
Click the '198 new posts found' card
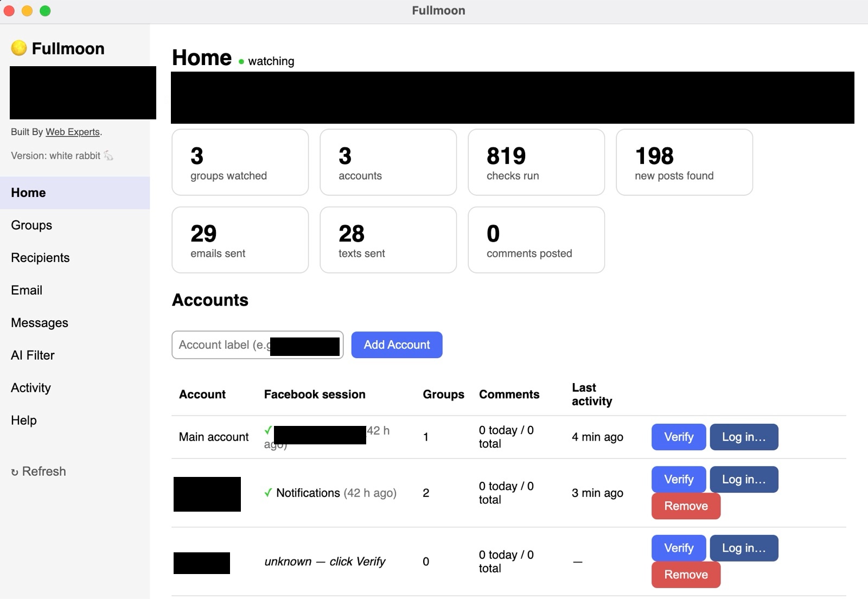tap(685, 162)
